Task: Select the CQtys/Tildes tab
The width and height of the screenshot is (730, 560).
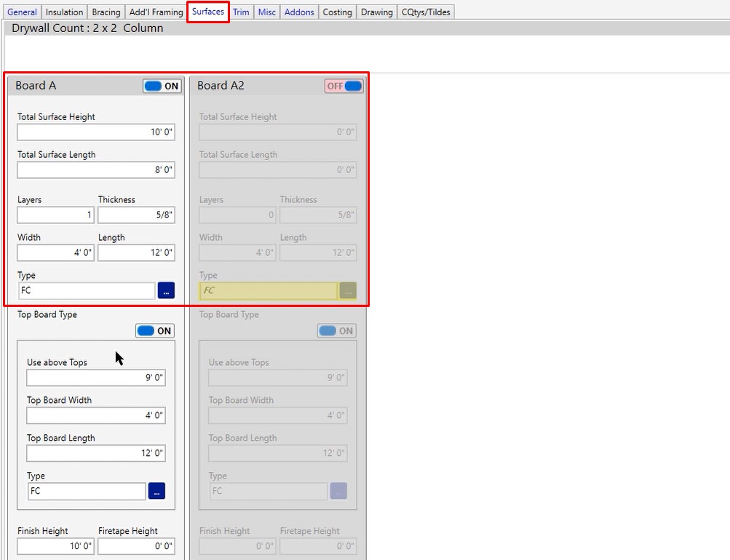Action: pyautogui.click(x=426, y=12)
